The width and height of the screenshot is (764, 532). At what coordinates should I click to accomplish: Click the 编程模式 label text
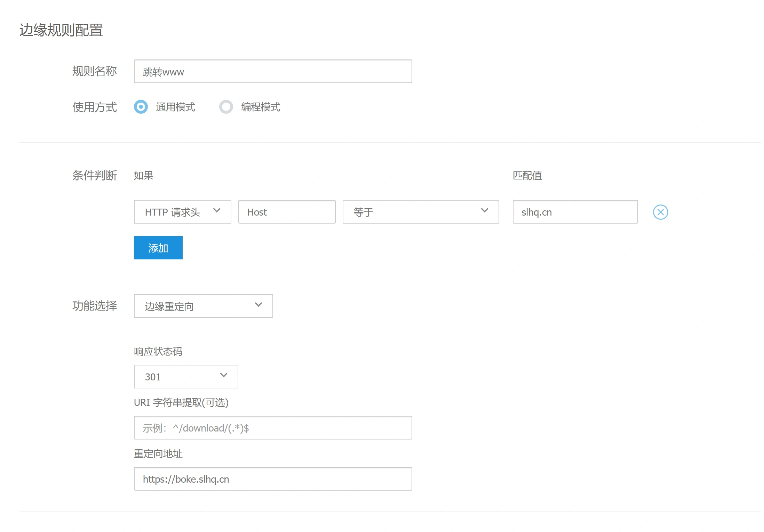click(x=261, y=107)
